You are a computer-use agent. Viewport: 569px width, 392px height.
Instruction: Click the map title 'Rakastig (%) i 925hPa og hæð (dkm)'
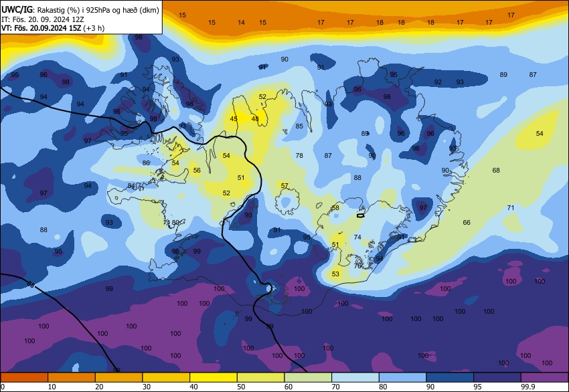pyautogui.click(x=98, y=10)
